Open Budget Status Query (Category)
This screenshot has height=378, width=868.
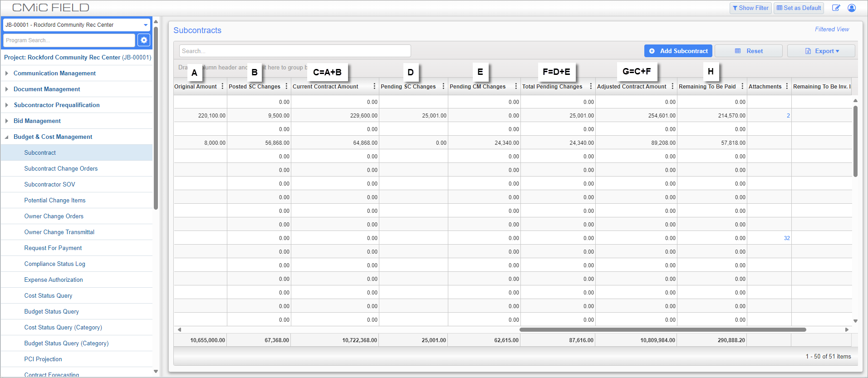click(x=66, y=343)
